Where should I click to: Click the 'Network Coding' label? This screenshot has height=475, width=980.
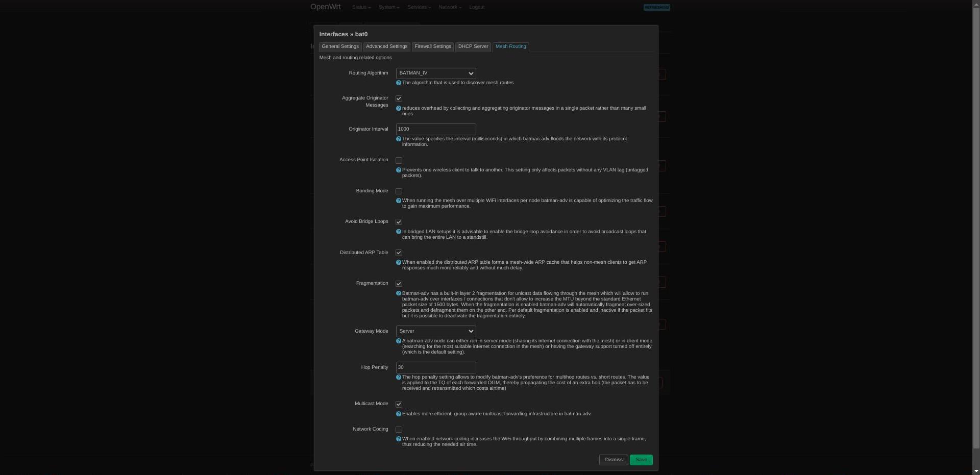pyautogui.click(x=371, y=429)
